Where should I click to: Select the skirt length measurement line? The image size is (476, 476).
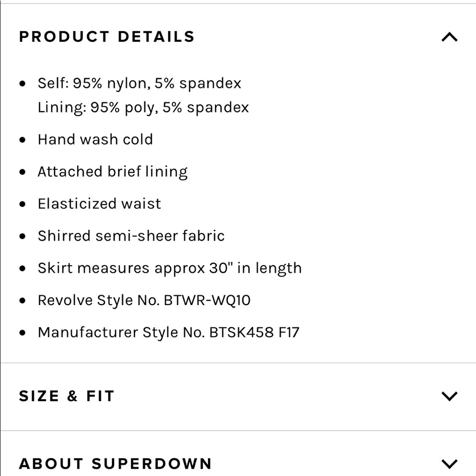pos(169,268)
